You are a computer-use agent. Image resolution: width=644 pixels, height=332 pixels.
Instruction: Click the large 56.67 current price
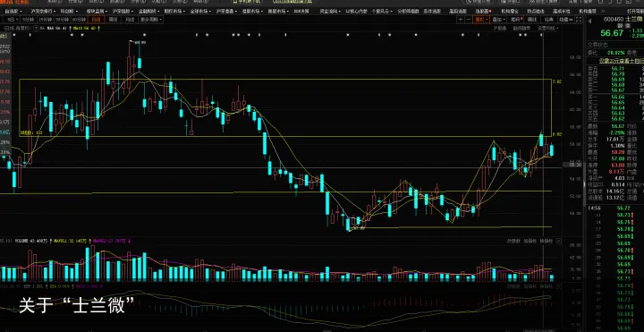pyautogui.click(x=612, y=33)
